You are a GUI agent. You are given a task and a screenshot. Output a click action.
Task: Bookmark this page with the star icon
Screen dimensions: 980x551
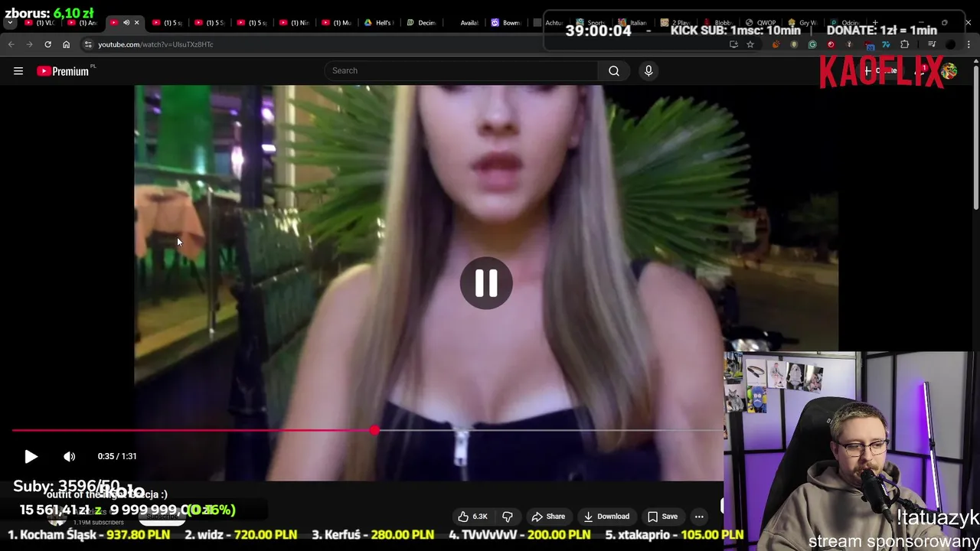click(750, 44)
